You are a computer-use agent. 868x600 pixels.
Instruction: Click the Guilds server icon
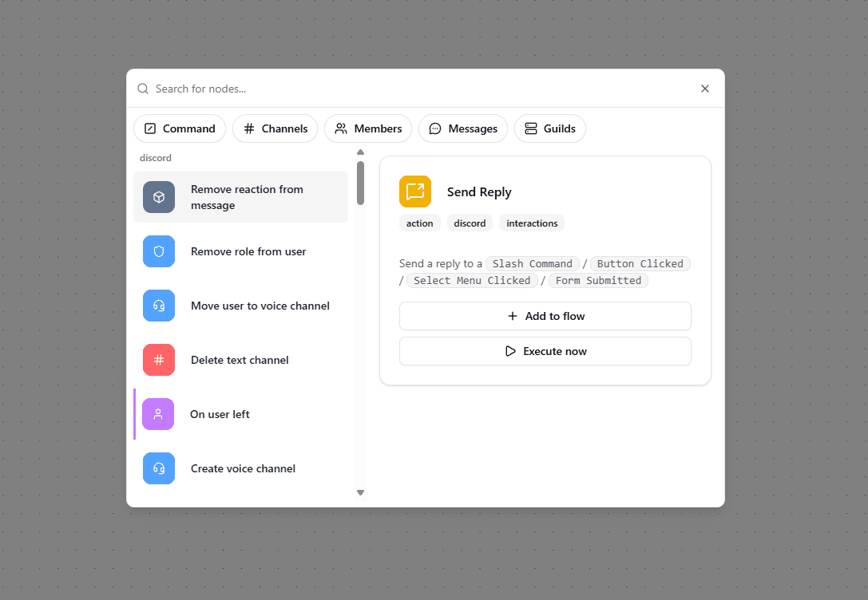coord(531,128)
